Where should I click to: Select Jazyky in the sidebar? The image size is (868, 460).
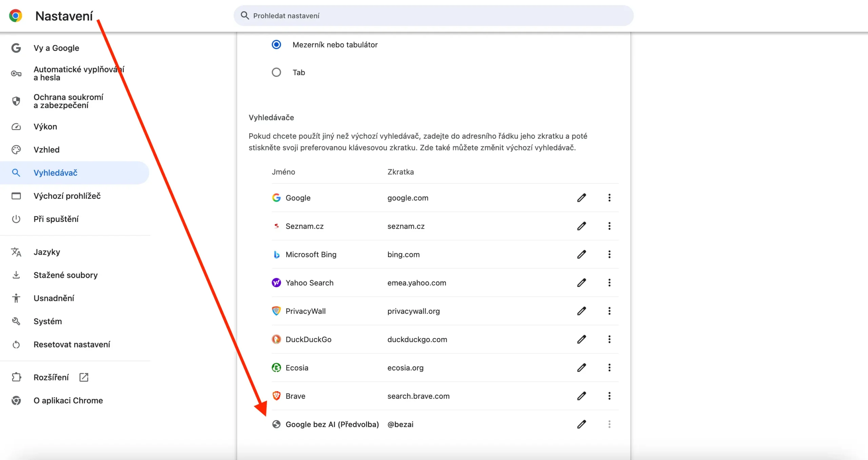(x=47, y=252)
